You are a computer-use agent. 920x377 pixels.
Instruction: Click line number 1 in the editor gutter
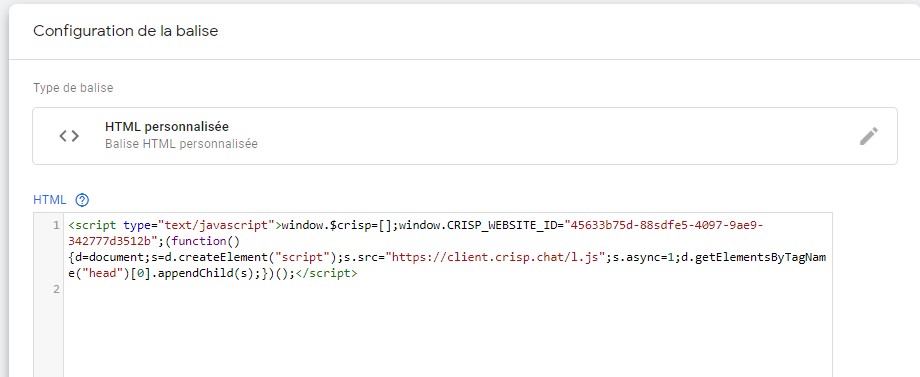(56, 225)
